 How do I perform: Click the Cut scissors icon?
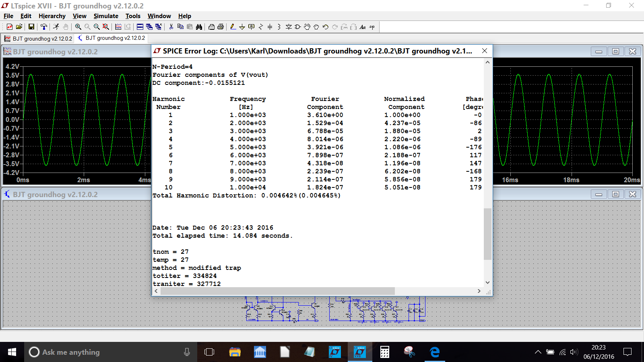(x=171, y=27)
